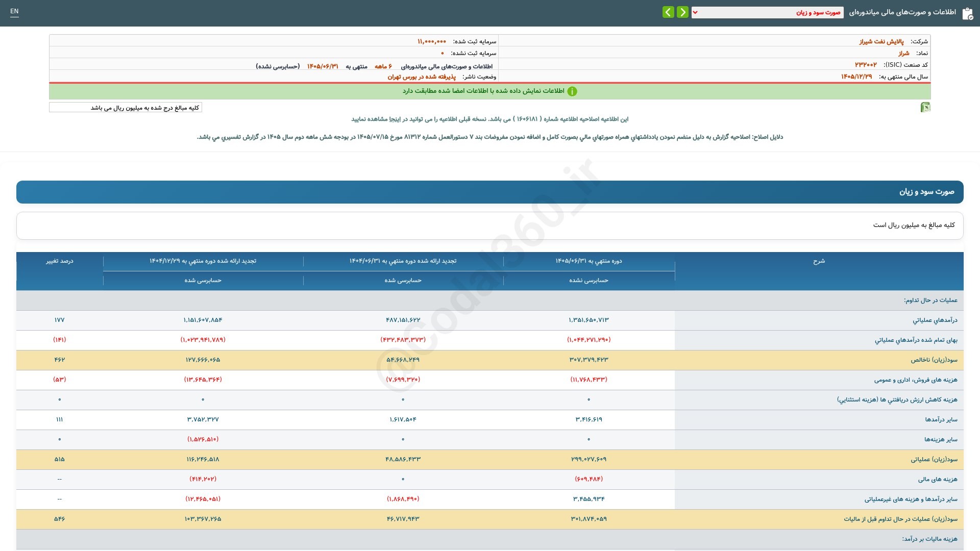Screen dimensions: 980x551
Task: Click the profit before tax row label
Action: click(900, 519)
